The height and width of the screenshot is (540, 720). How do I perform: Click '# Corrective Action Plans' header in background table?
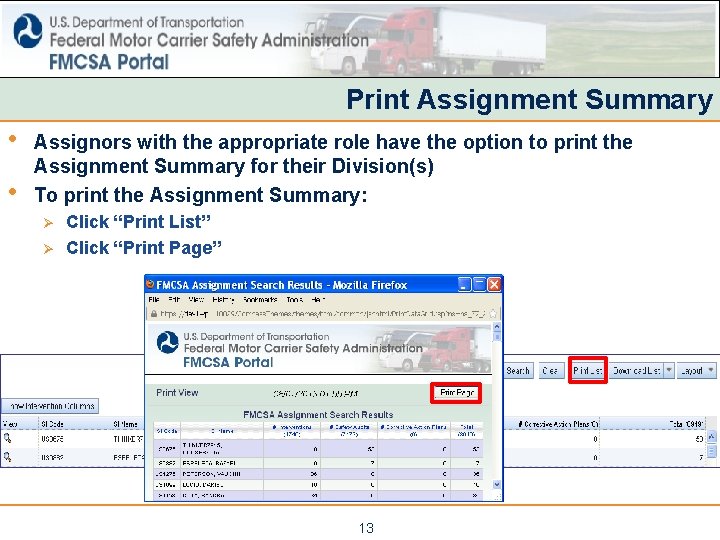[x=558, y=424]
